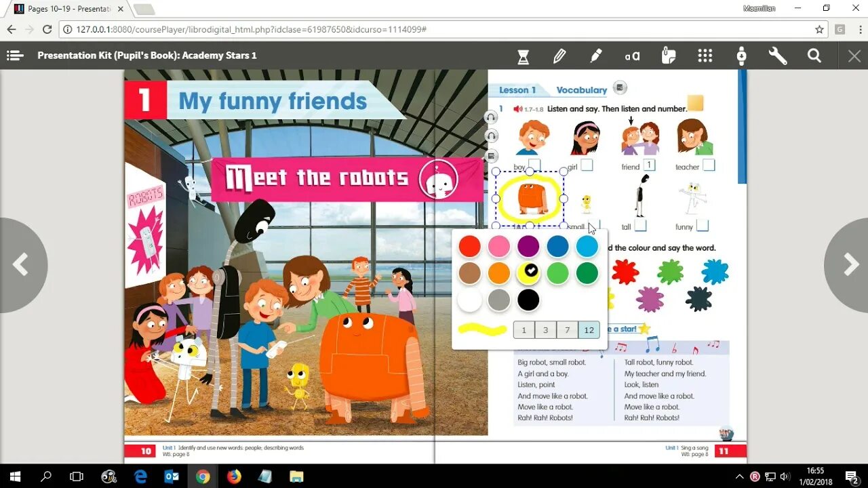This screenshot has width=868, height=488.
Task: Open the hamburger contents menu
Action: (15, 56)
